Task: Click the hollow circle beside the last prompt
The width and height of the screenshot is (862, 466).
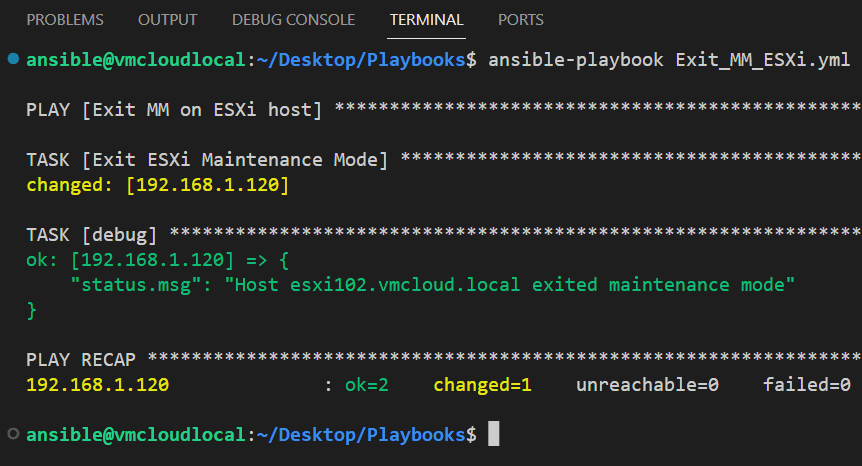Action: point(12,434)
